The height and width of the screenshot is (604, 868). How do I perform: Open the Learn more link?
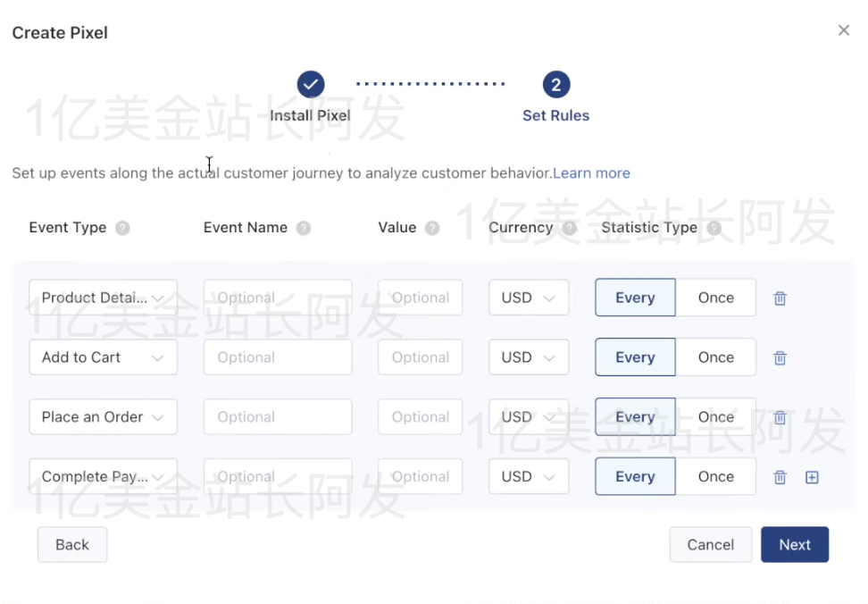click(x=591, y=173)
